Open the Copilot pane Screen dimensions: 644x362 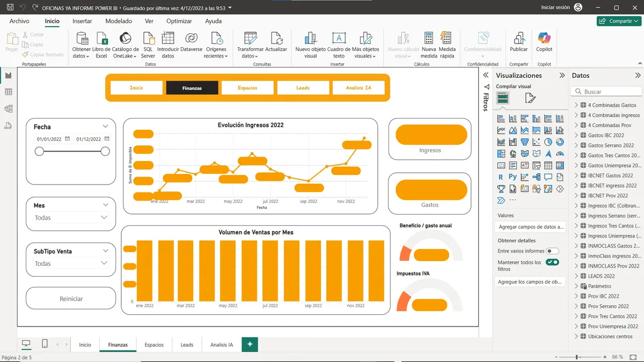tap(544, 42)
